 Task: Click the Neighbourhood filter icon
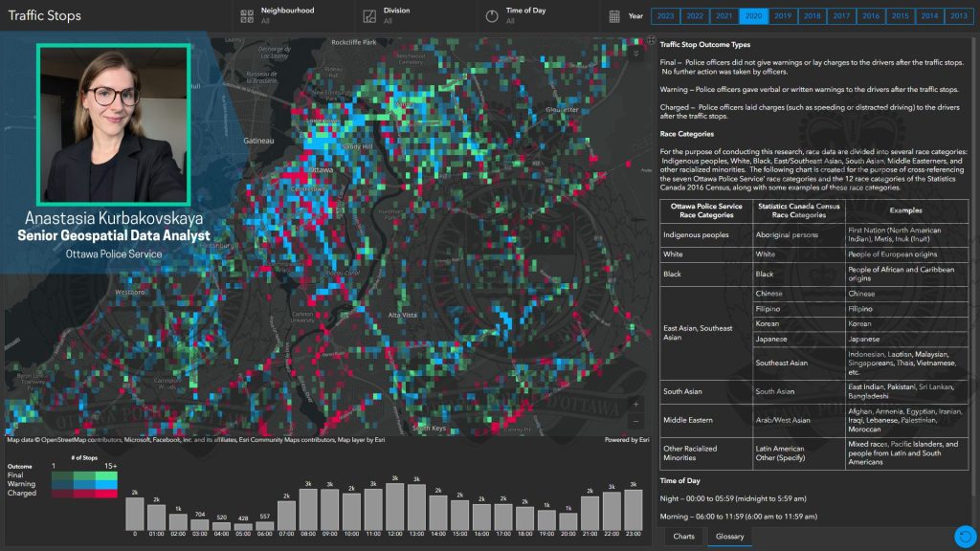(246, 16)
